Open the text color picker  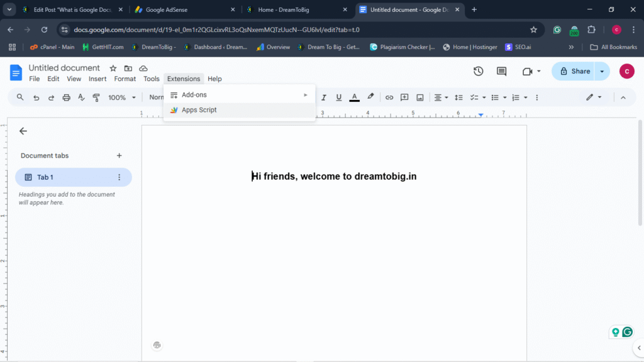coord(355,97)
